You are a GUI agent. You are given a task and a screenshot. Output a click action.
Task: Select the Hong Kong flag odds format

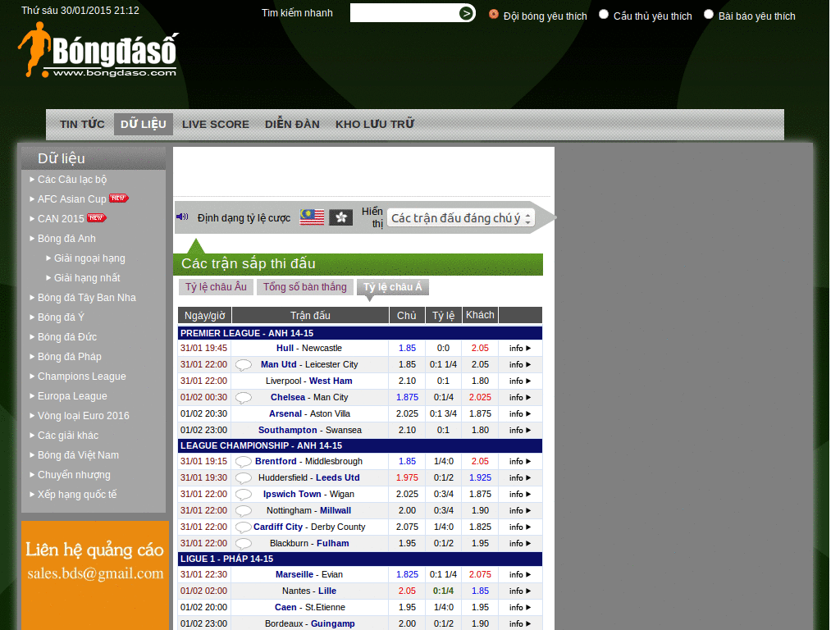point(340,217)
